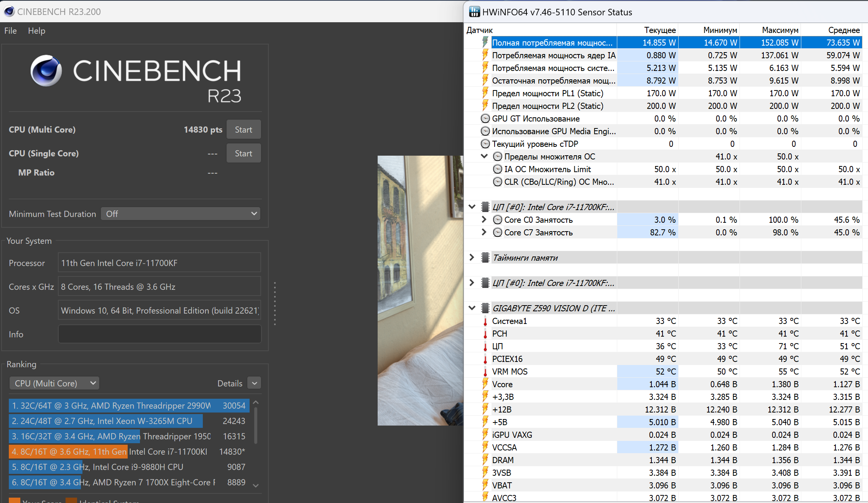Select ranking entry AMD Ryzen 7 1700X
Image resolution: width=868 pixels, height=503 pixels.
pyautogui.click(x=129, y=482)
